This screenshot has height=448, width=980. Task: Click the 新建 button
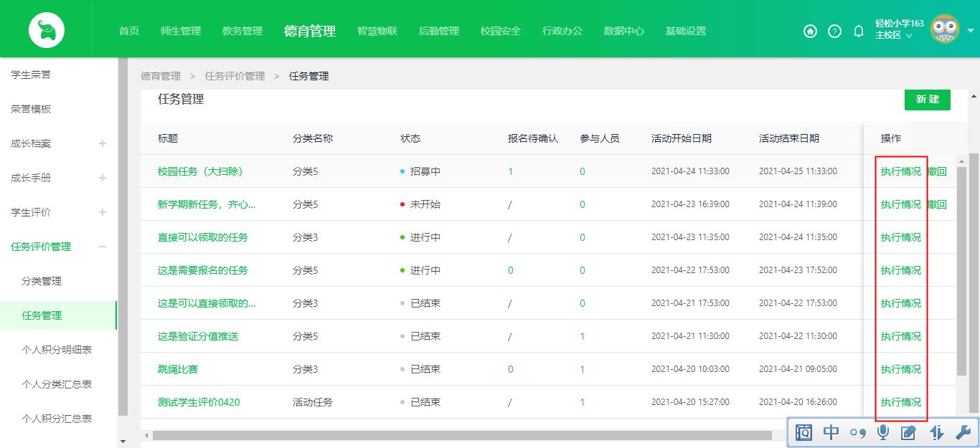click(x=927, y=100)
